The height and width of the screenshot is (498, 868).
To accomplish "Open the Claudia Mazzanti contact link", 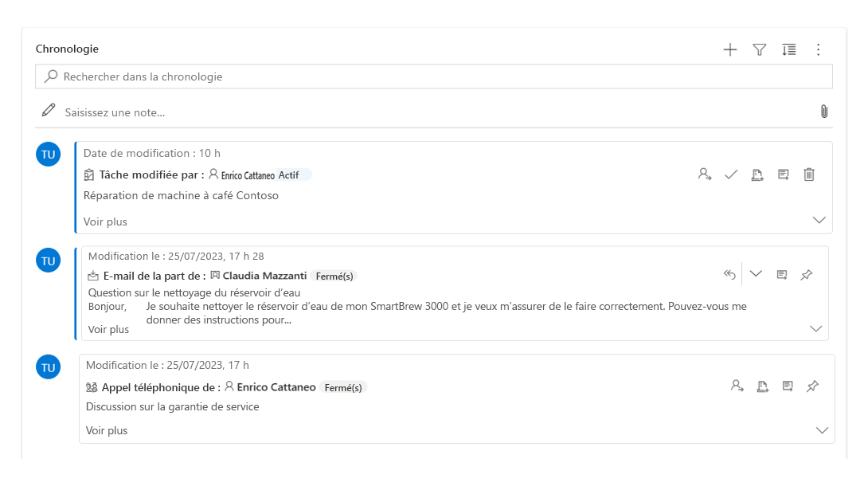I will click(264, 276).
